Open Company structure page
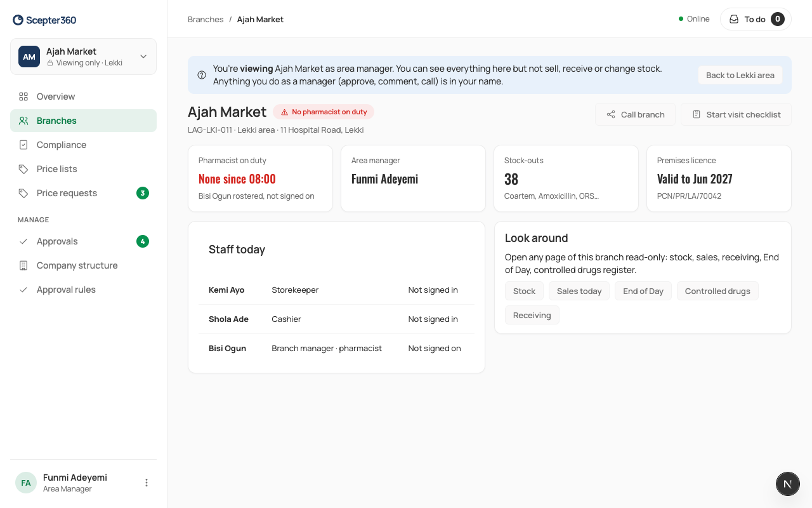The height and width of the screenshot is (508, 812). coord(83,265)
